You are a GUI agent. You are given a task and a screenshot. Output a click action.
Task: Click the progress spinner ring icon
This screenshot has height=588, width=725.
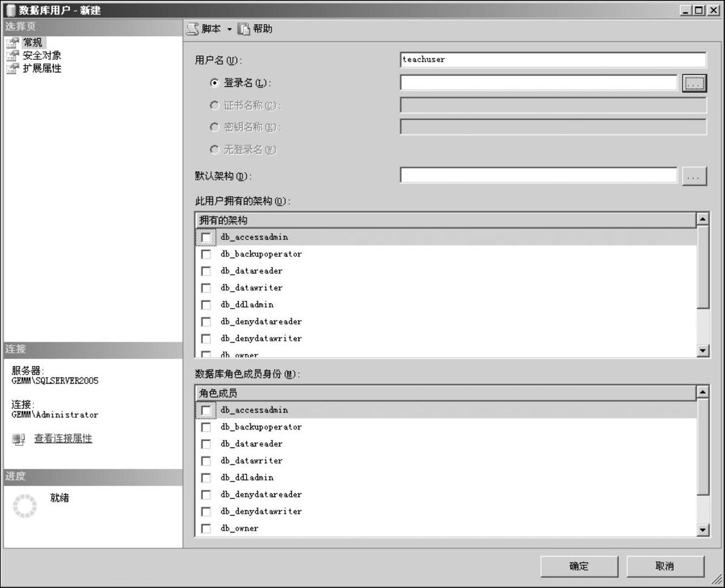coord(25,506)
